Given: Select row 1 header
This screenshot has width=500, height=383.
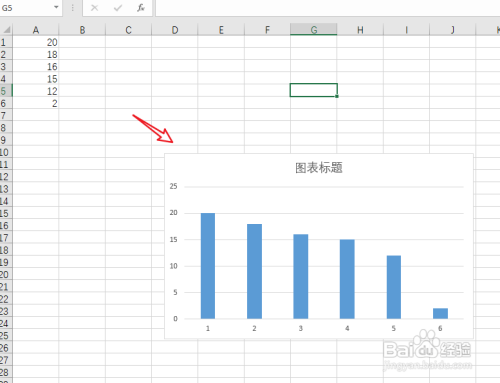Looking at the screenshot, I should 6,42.
